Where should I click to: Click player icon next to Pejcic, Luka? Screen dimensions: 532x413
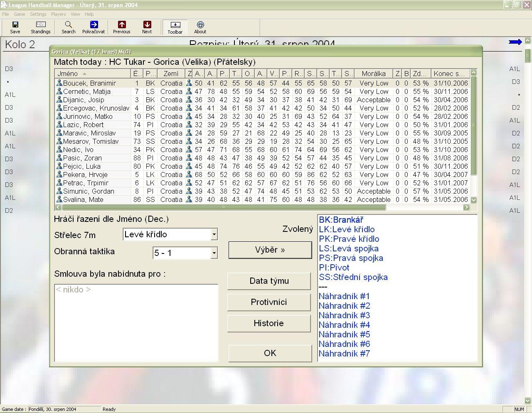coord(59,166)
